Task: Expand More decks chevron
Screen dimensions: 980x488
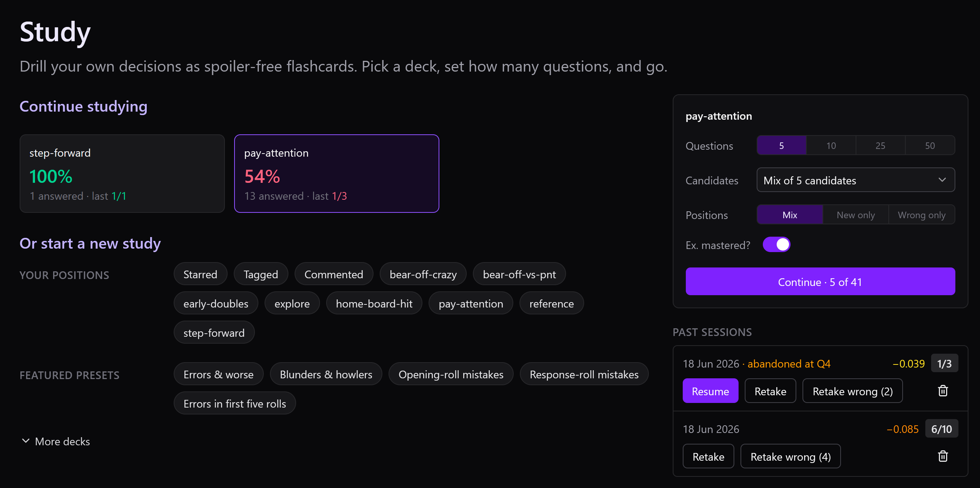Action: coord(26,441)
